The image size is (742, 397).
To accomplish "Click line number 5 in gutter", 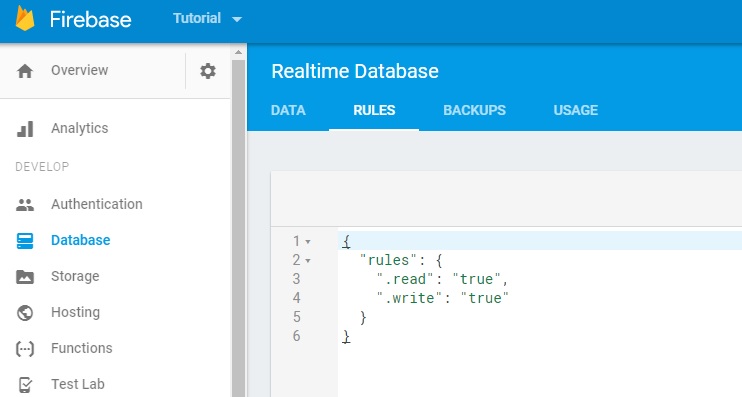I will coord(296,317).
